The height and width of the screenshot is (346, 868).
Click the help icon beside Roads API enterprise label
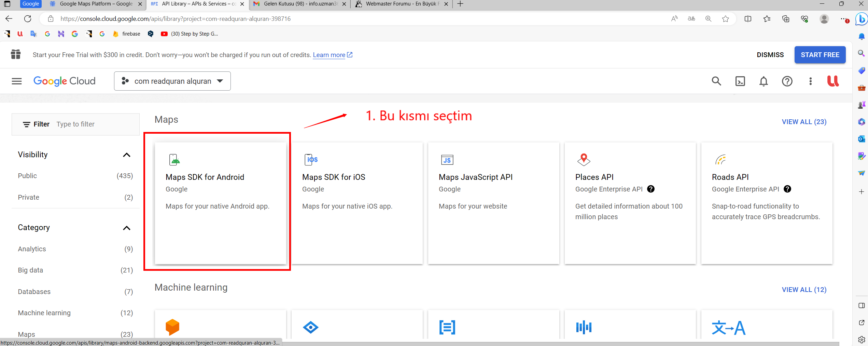(x=787, y=189)
